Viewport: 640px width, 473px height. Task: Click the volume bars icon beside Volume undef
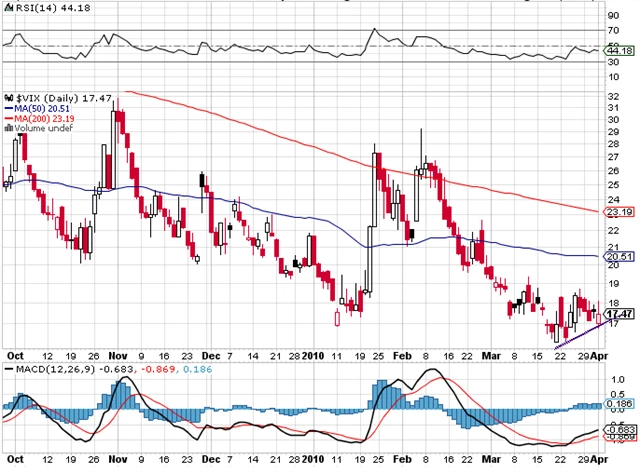8,127
